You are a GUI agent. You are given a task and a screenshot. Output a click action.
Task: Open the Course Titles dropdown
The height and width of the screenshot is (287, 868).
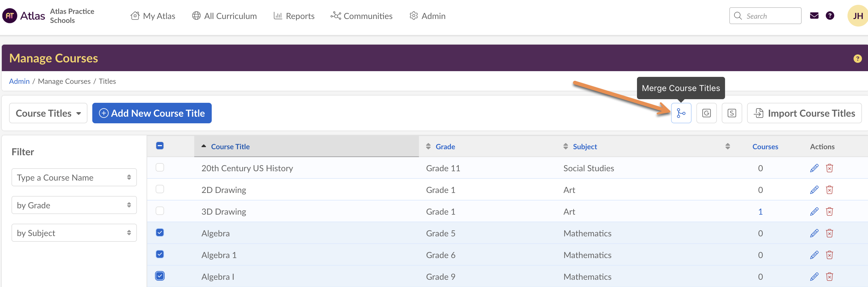click(x=48, y=113)
